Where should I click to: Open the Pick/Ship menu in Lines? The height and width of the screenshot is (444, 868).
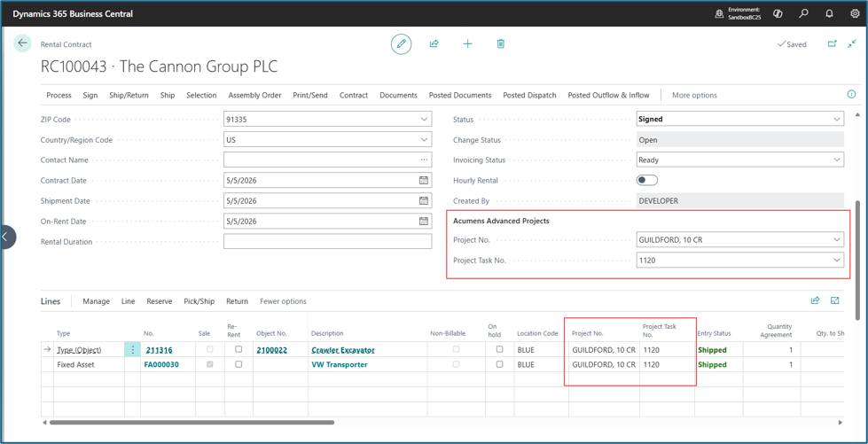pyautogui.click(x=199, y=301)
